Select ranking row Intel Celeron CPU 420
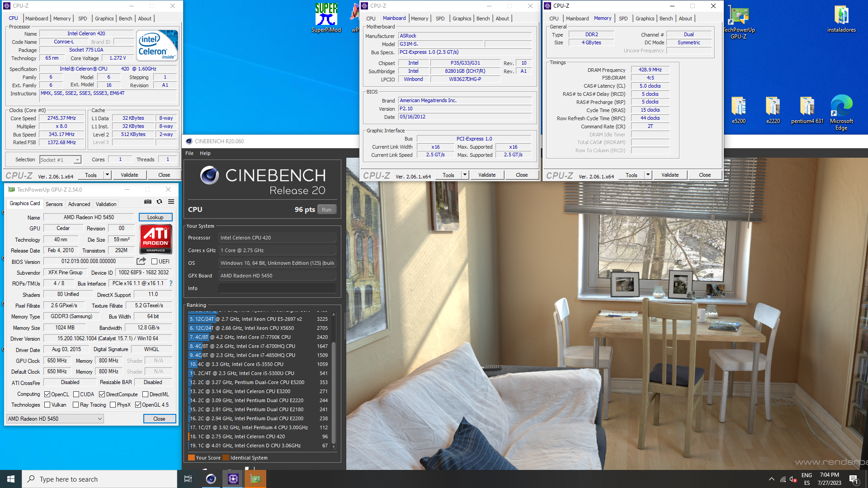The width and height of the screenshot is (868, 488). point(259,436)
